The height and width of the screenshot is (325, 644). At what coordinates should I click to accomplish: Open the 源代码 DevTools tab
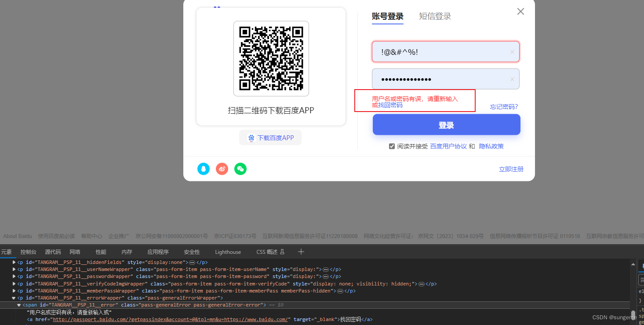53,252
